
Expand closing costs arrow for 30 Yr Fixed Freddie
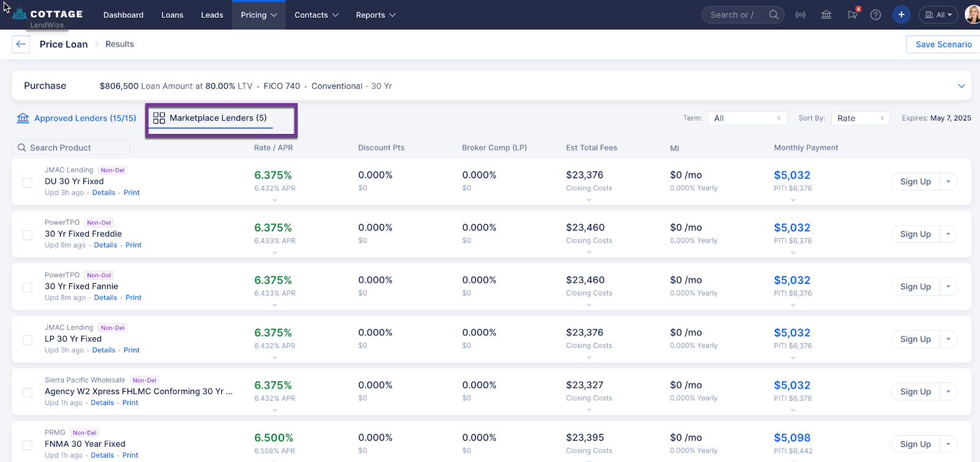click(589, 253)
